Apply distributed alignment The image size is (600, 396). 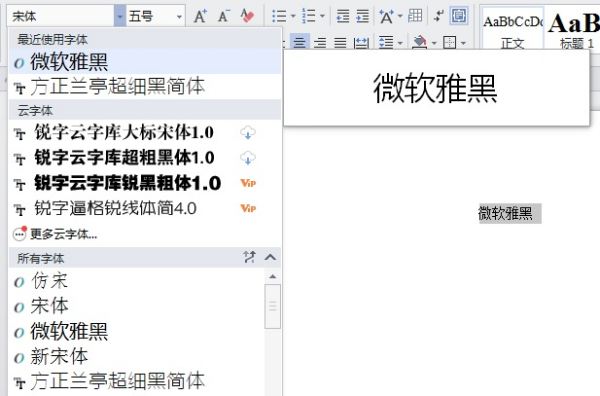click(361, 42)
